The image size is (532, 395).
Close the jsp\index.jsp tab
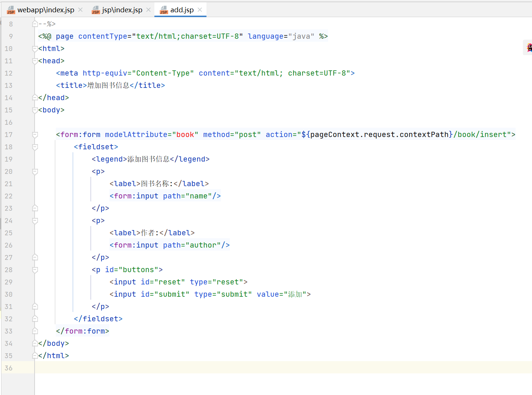click(148, 10)
